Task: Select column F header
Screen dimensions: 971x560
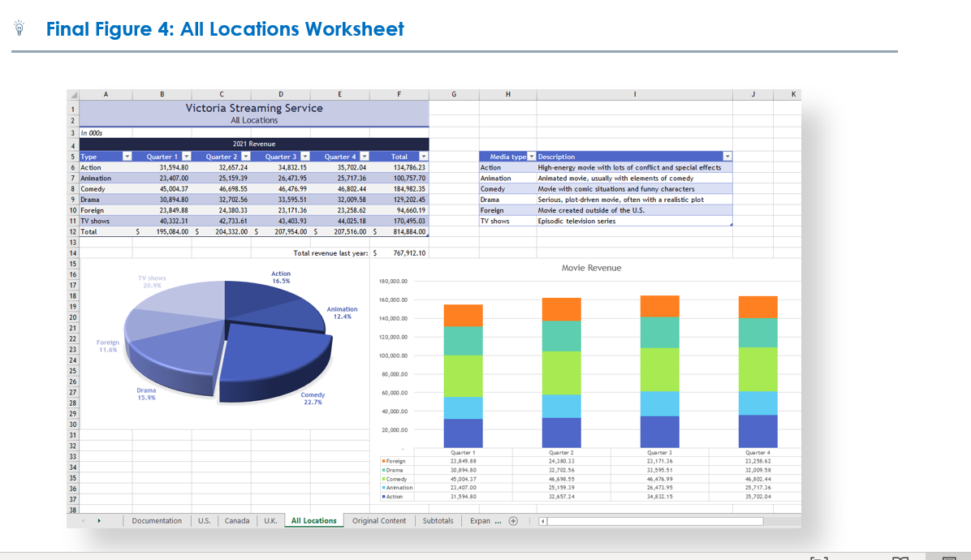Action: tap(399, 95)
